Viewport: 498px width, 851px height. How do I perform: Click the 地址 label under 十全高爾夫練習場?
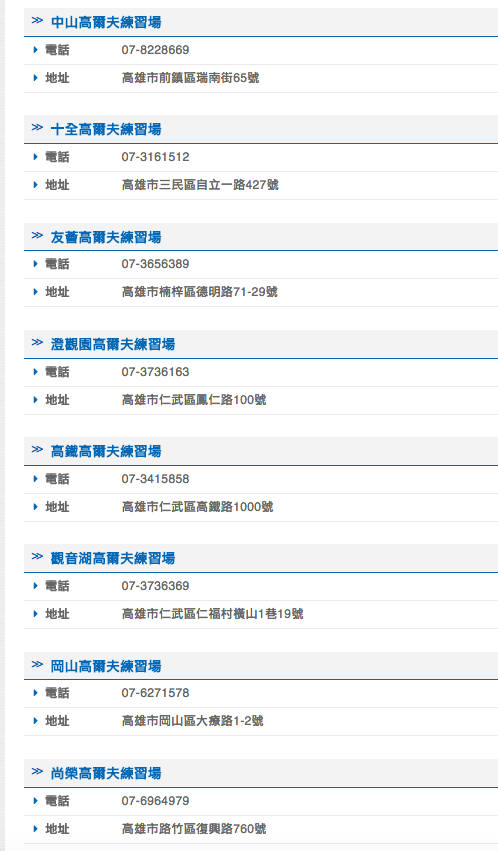coord(57,185)
